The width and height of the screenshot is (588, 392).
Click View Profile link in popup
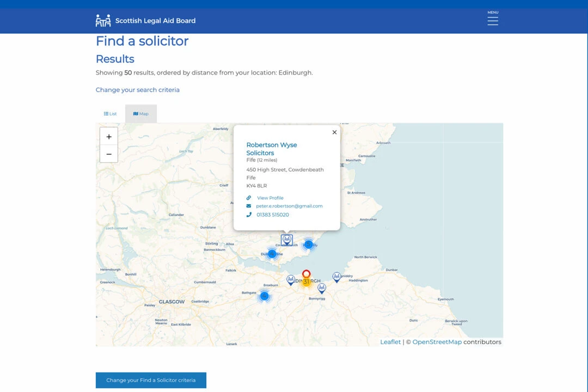pyautogui.click(x=270, y=198)
